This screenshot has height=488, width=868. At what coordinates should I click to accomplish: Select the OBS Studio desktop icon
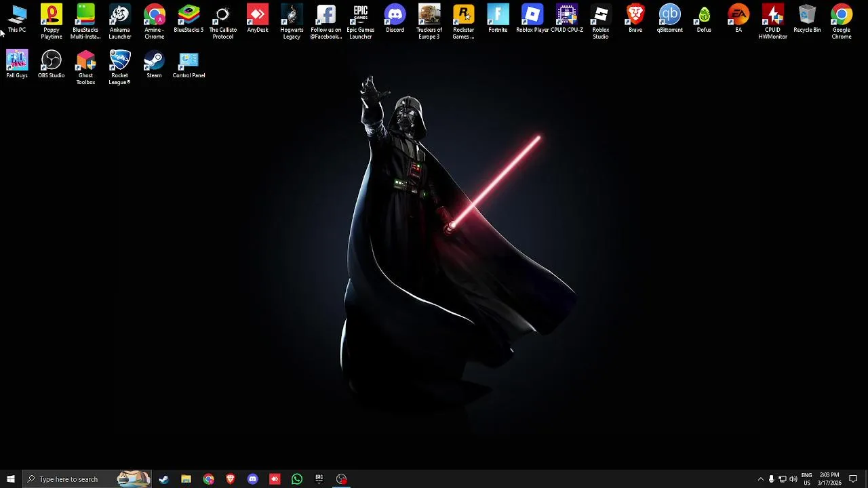tap(52, 64)
